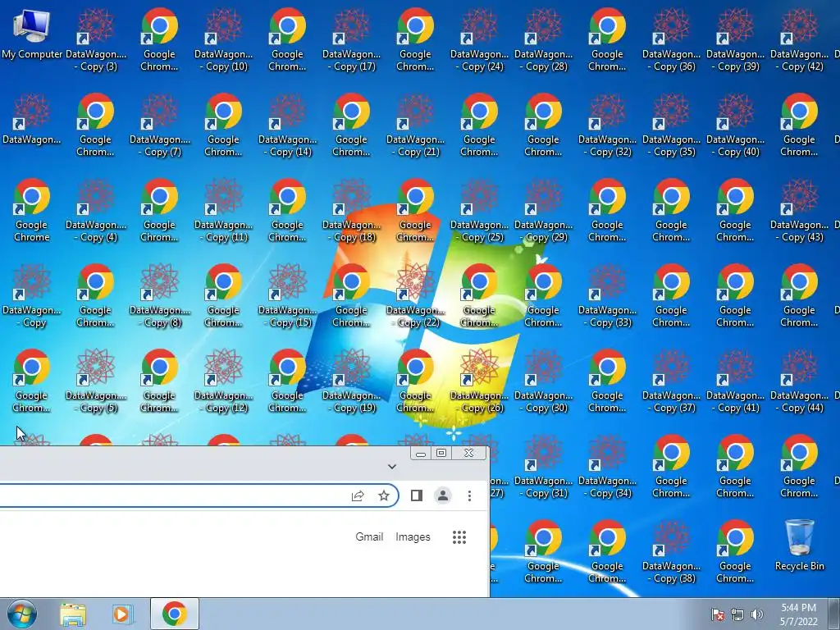Select DataWagon - Copy (25) shortcut
The image size is (840, 630).
tap(479, 211)
